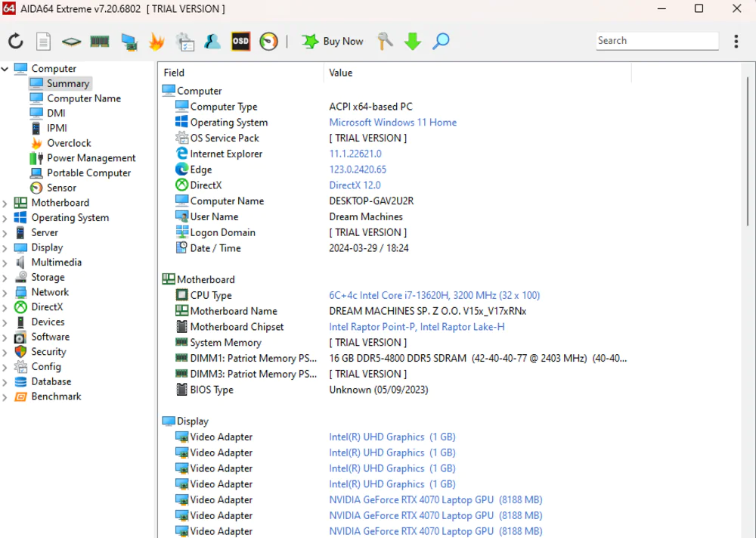Focus the Search input field

pyautogui.click(x=657, y=41)
